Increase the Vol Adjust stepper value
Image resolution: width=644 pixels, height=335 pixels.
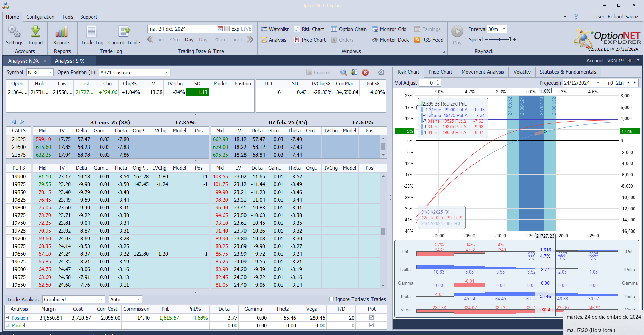click(x=438, y=81)
